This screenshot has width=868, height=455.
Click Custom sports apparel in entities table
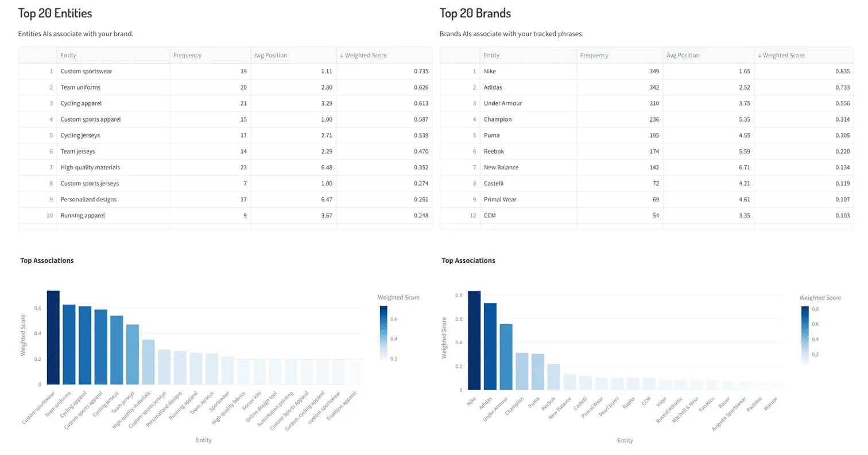(x=113, y=119)
